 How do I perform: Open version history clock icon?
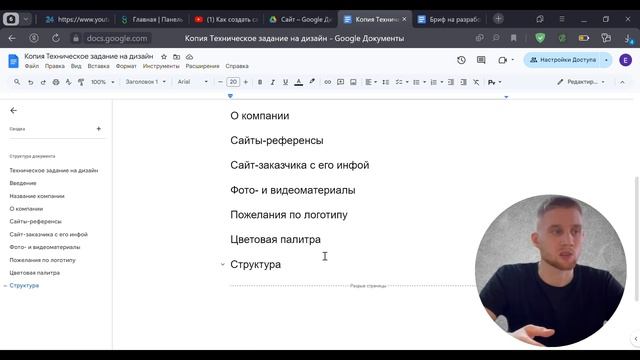[x=461, y=60]
